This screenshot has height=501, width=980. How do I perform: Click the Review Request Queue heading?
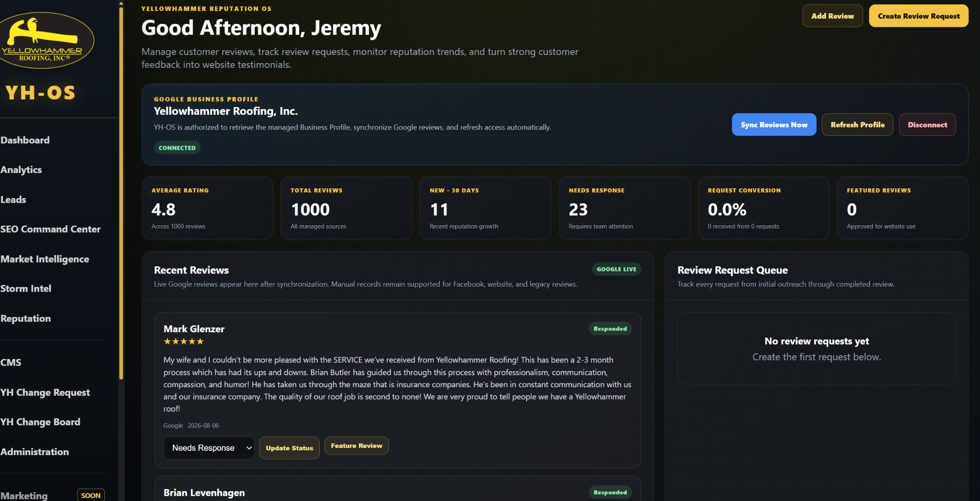[x=733, y=270]
